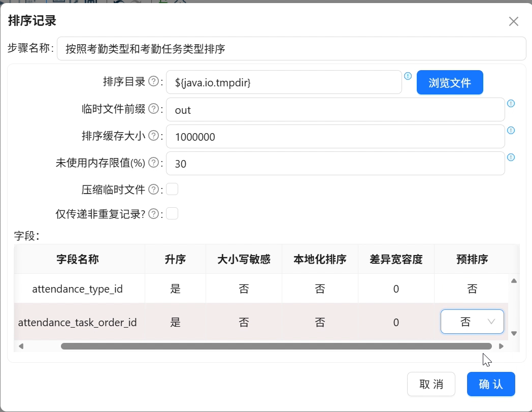Click the 升序 column header
Viewport: 532px width, 412px height.
(175, 259)
